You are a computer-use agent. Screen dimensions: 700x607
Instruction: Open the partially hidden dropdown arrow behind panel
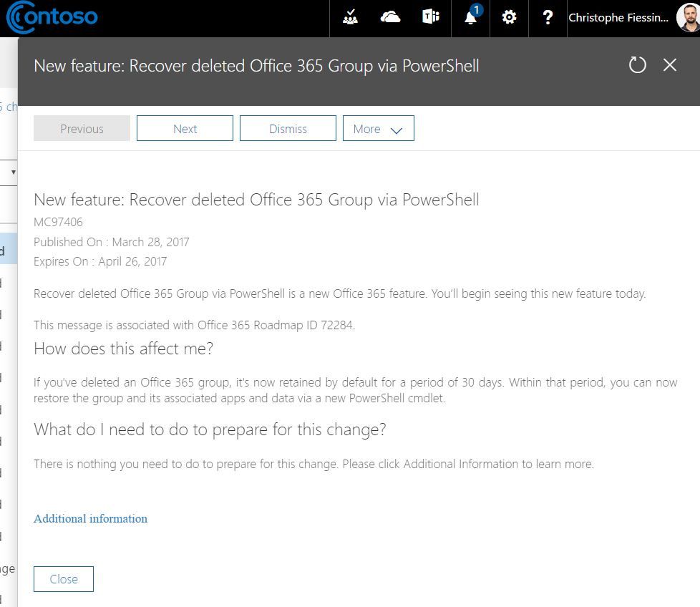point(14,173)
